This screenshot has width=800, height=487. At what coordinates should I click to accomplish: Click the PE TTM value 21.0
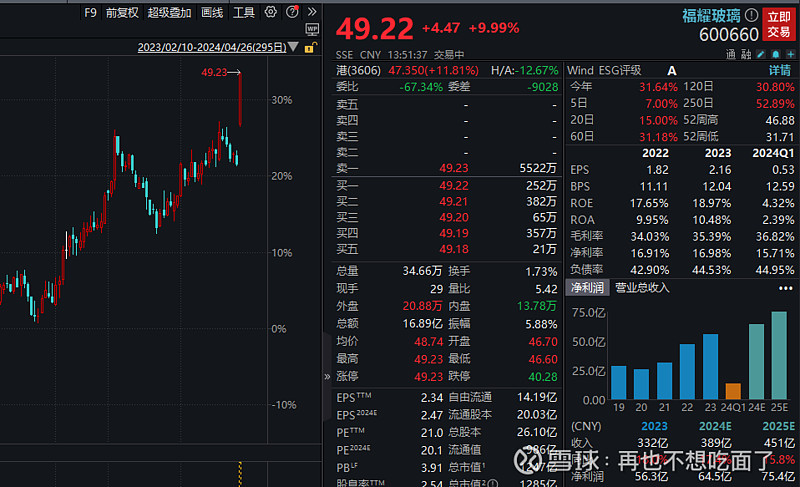pos(432,432)
